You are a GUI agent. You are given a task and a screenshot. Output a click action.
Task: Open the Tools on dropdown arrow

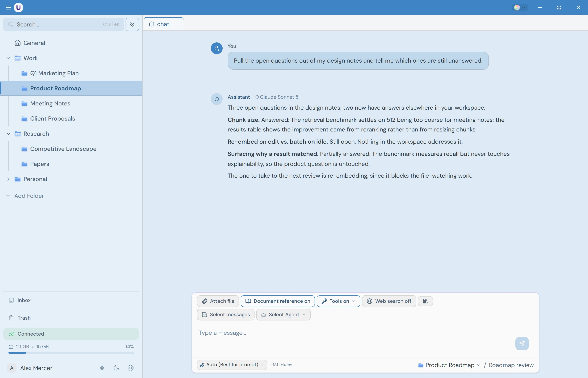point(354,301)
